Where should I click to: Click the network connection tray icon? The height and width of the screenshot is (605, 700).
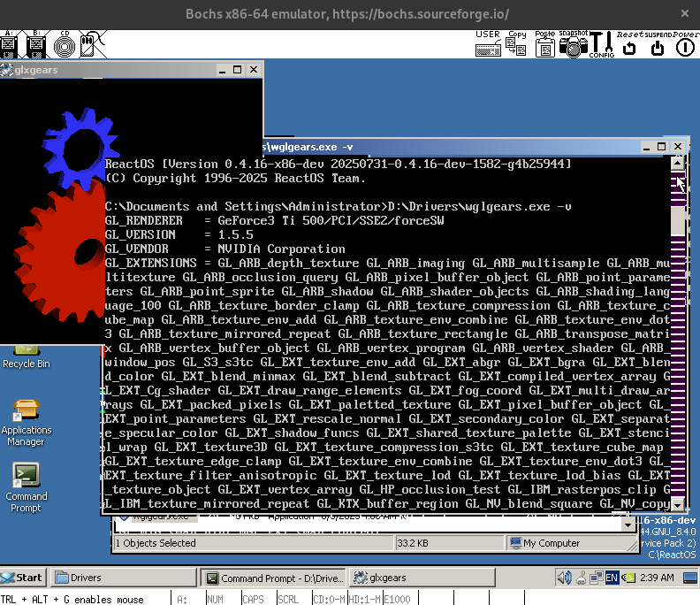tap(596, 578)
